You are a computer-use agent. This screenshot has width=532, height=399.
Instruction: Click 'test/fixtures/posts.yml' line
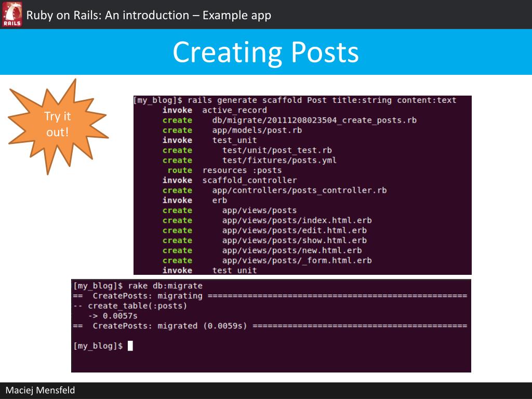click(x=249, y=160)
